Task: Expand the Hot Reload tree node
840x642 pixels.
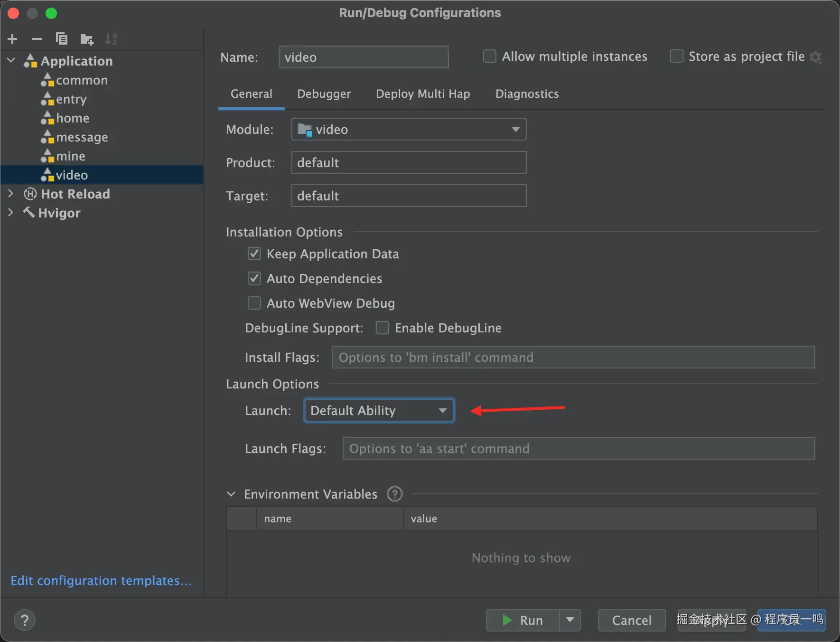Action: tap(11, 194)
